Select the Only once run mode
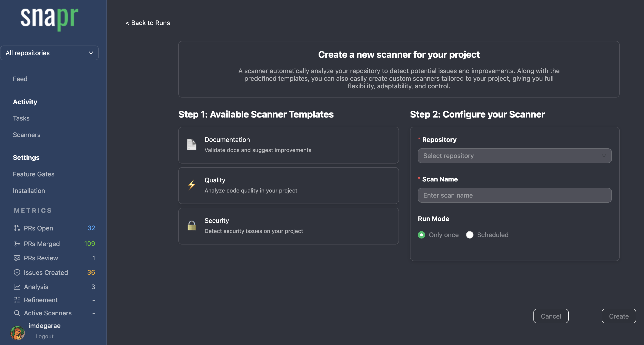644x345 pixels. tap(422, 235)
